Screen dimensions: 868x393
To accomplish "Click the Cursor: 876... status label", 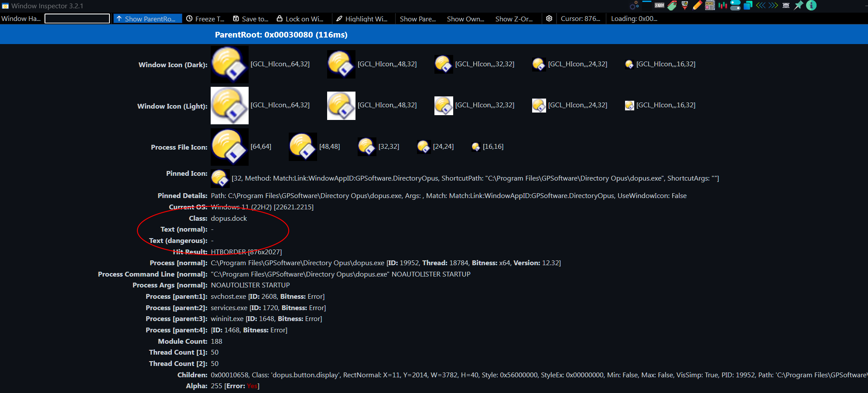I will (581, 18).
